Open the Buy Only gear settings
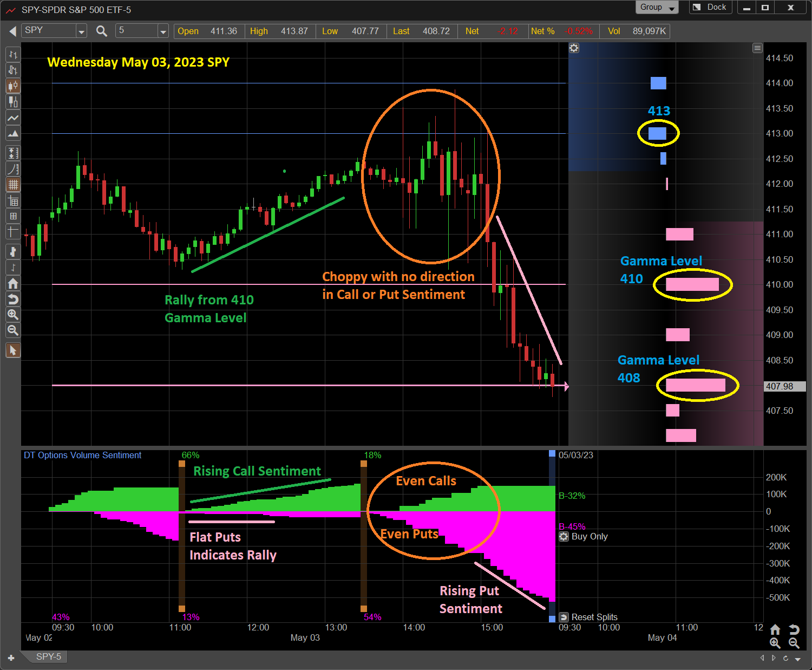812x670 pixels. coord(564,536)
